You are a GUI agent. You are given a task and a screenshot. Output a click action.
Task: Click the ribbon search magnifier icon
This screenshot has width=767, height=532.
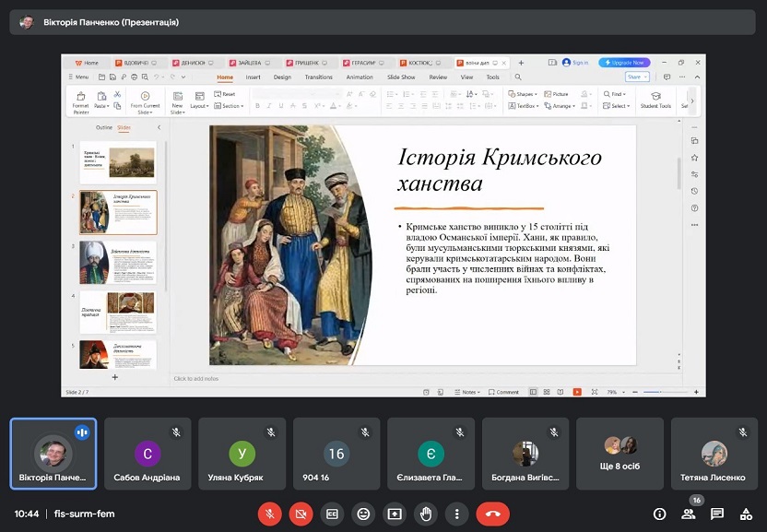(x=518, y=77)
